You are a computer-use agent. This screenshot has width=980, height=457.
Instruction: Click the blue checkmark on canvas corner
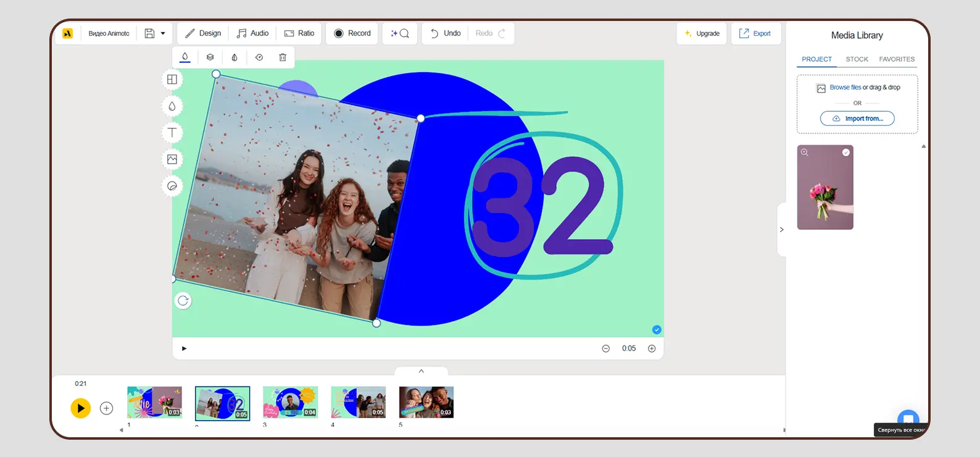[x=657, y=330]
